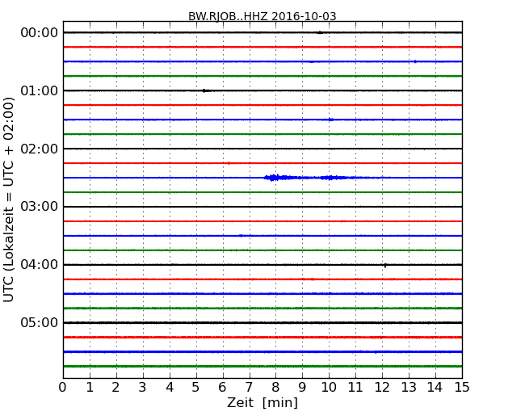Image resolution: width=525 pixels, height=420 pixels.
Task: Click the UTC Lokalzeit y-axis label
Action: [9, 199]
